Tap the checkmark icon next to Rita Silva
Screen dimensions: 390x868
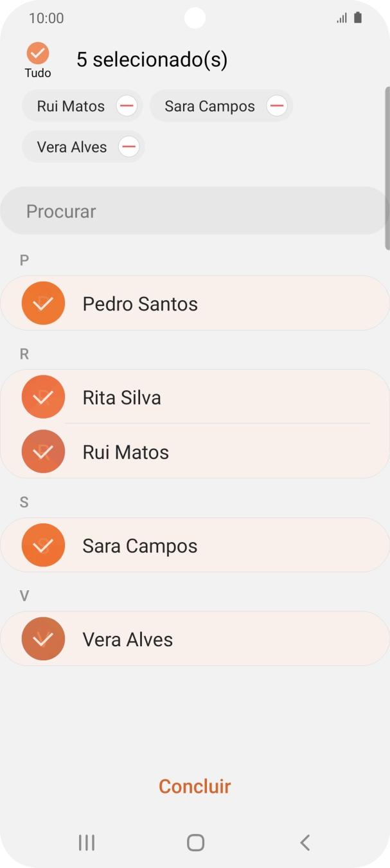(x=43, y=397)
